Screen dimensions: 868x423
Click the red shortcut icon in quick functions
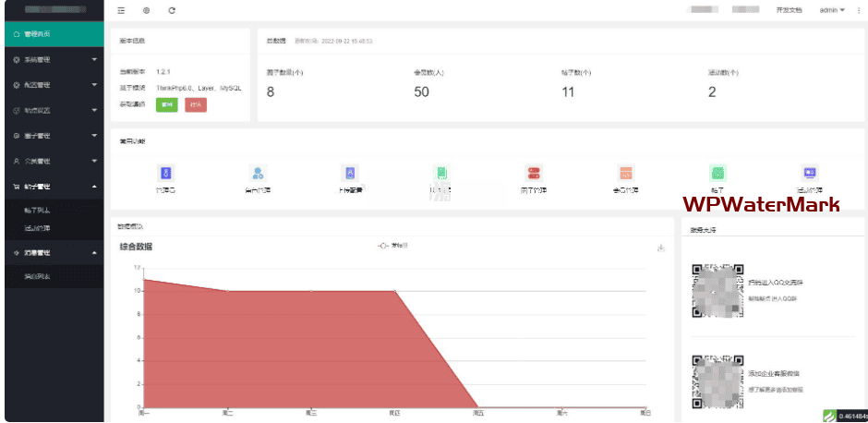pos(534,173)
